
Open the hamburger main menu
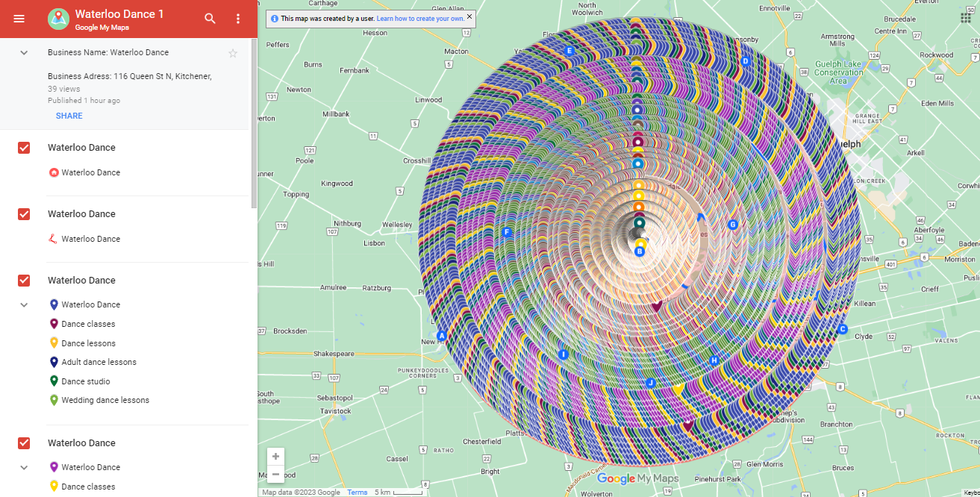point(19,19)
